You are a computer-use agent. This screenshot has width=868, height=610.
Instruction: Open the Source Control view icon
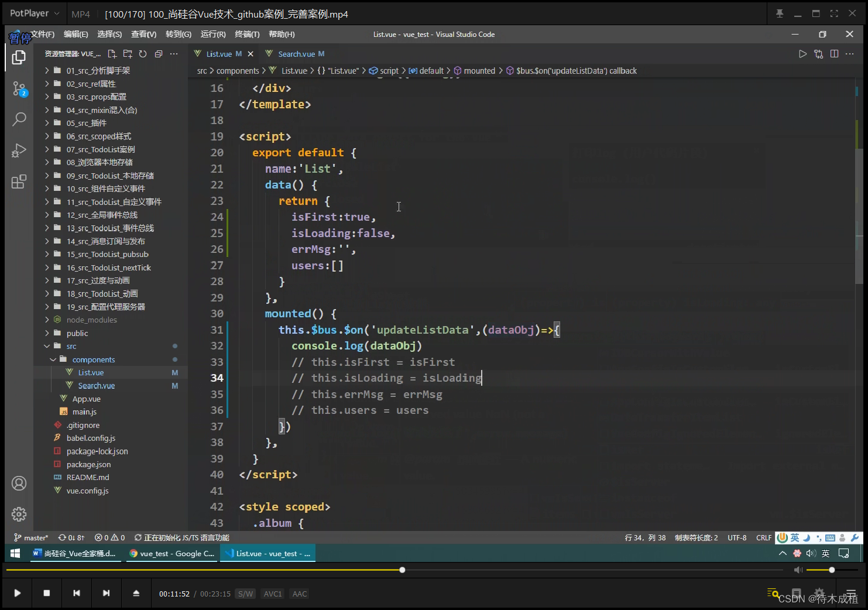[19, 89]
